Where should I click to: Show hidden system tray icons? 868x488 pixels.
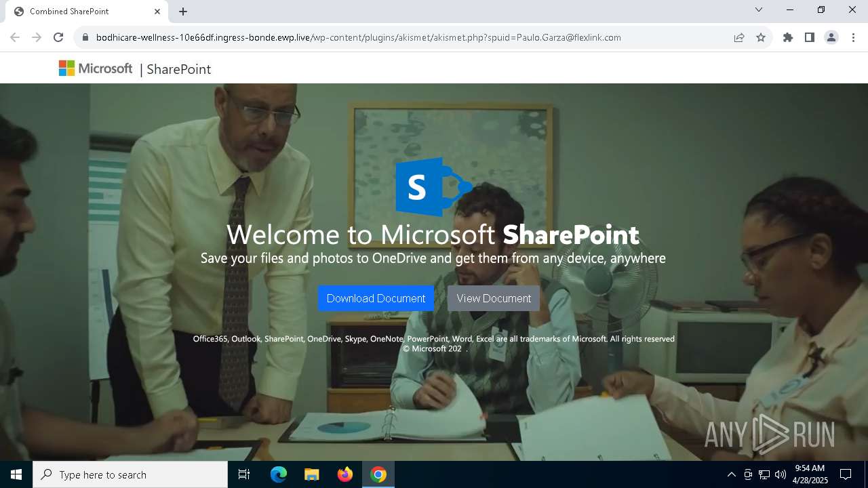pyautogui.click(x=731, y=474)
